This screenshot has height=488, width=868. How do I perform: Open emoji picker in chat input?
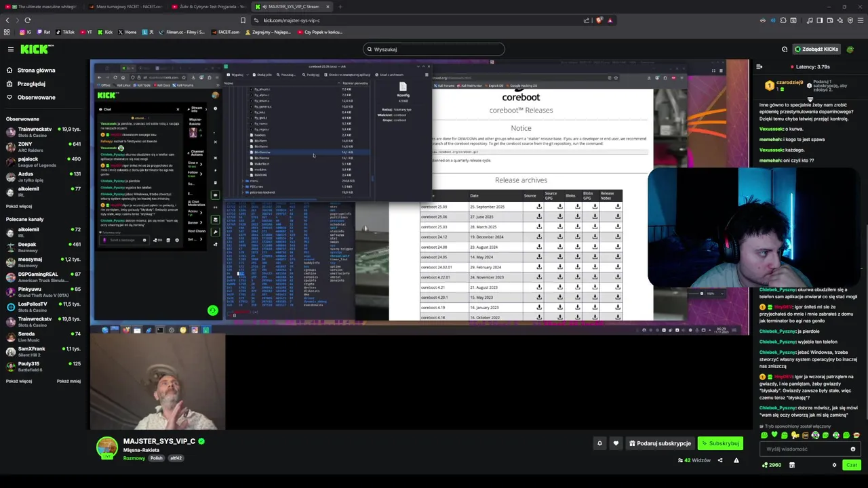pos(853,449)
